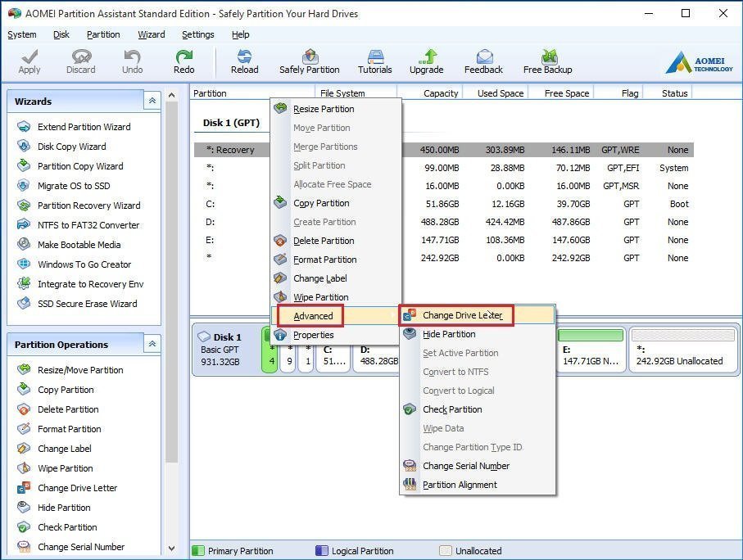Choose Resize Partition from context menu
The height and width of the screenshot is (560, 743).
336,109
